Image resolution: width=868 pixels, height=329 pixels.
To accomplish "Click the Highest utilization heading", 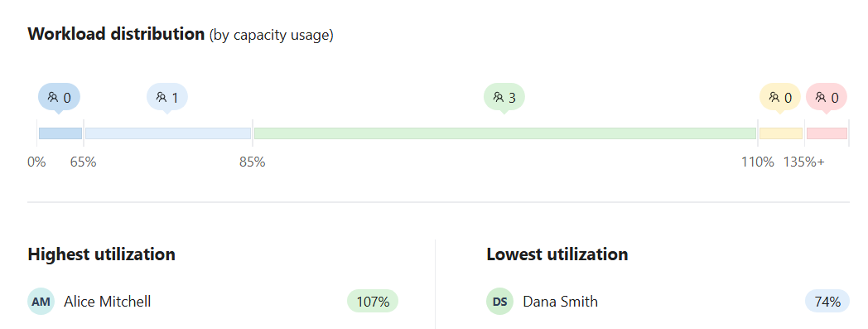I will pyautogui.click(x=101, y=254).
